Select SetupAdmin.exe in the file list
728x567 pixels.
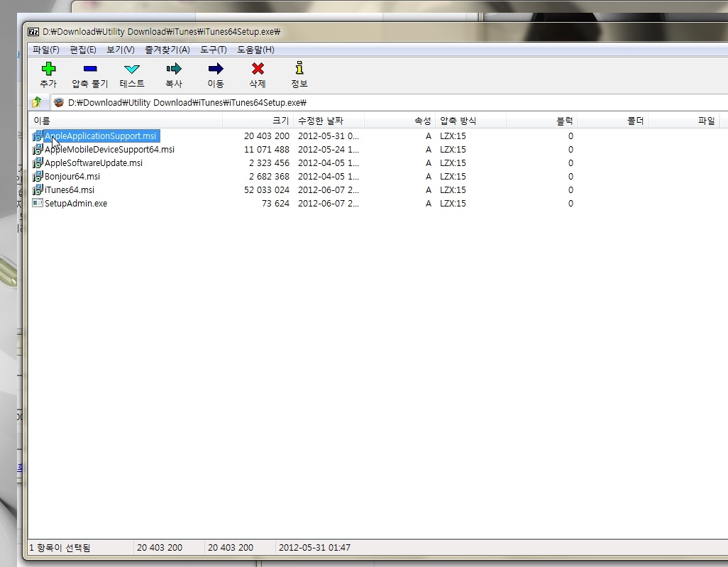click(x=75, y=204)
